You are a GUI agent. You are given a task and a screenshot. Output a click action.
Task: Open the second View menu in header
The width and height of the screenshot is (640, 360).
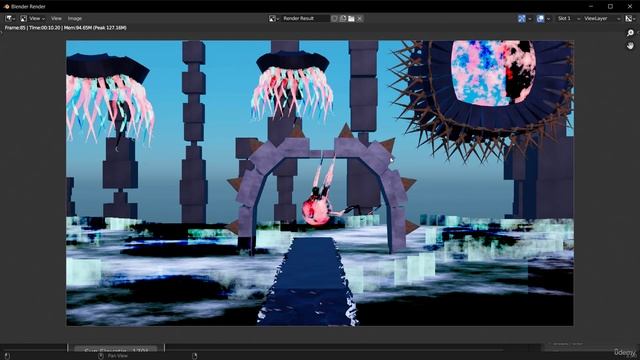click(x=56, y=18)
